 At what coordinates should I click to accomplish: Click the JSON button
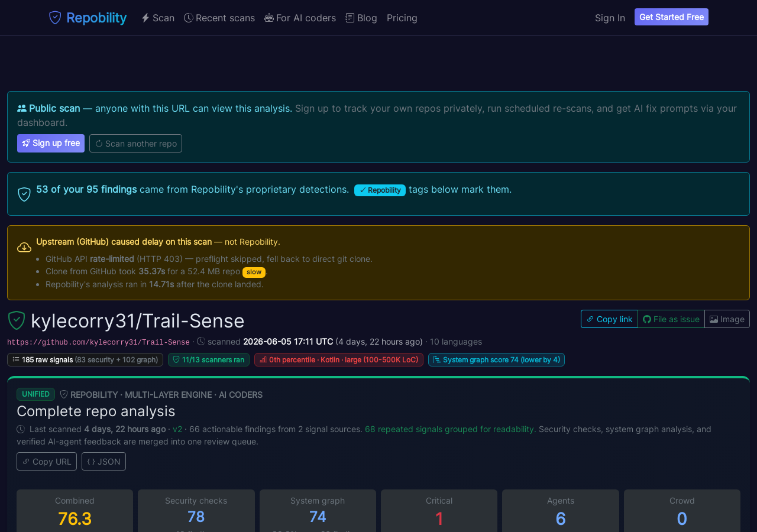pyautogui.click(x=103, y=461)
